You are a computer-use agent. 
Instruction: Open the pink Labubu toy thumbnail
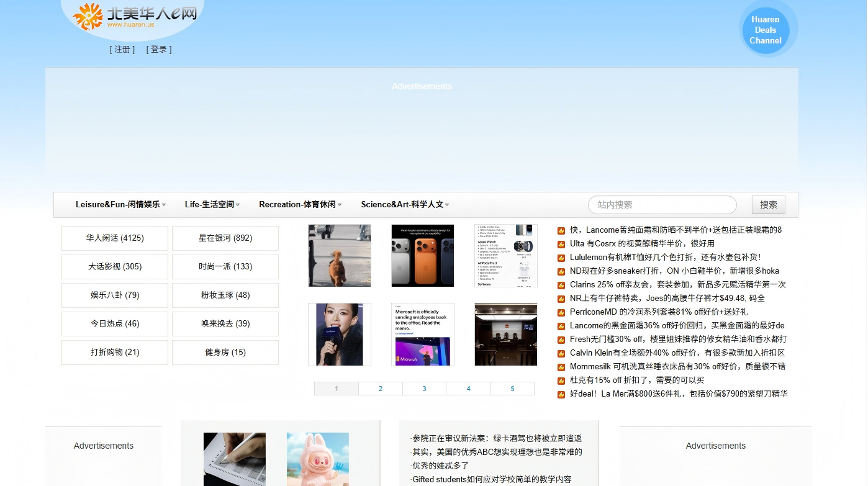pos(317,459)
